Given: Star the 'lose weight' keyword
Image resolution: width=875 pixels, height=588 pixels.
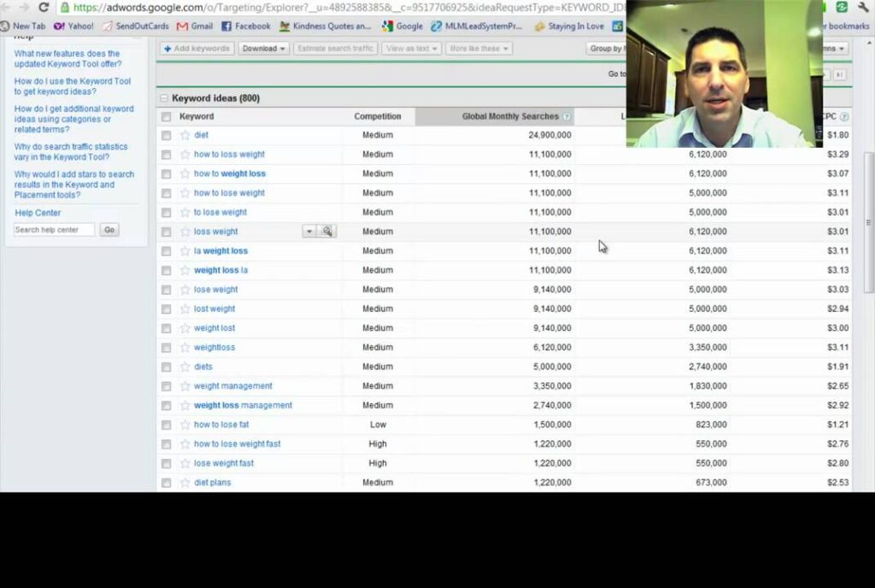Looking at the screenshot, I should click(185, 290).
